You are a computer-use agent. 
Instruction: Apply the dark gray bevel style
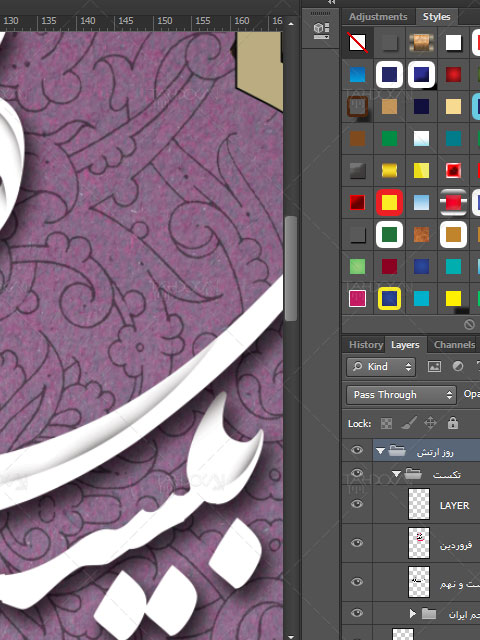[357, 171]
